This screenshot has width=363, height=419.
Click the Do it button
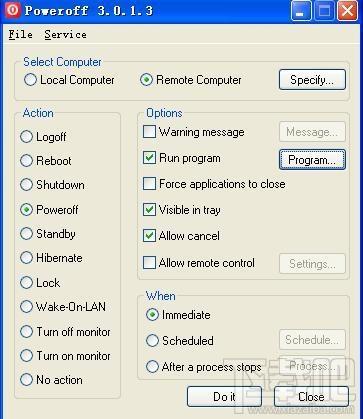(224, 396)
